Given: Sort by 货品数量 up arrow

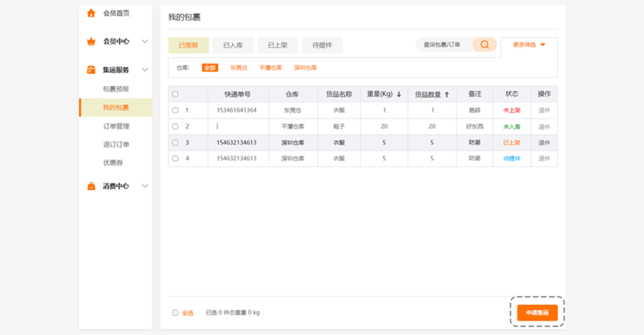Looking at the screenshot, I should (x=447, y=94).
